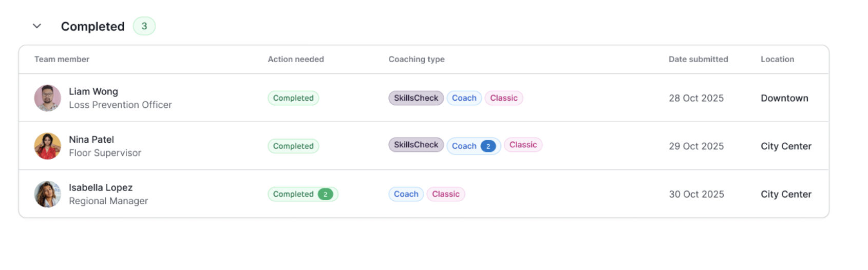Click Liam Wong's Completed status pill
868x270 pixels.
tap(293, 98)
